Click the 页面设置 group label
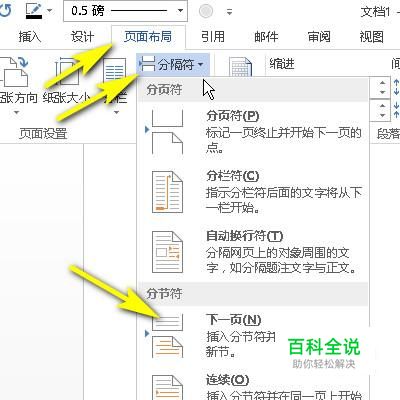 [43, 133]
